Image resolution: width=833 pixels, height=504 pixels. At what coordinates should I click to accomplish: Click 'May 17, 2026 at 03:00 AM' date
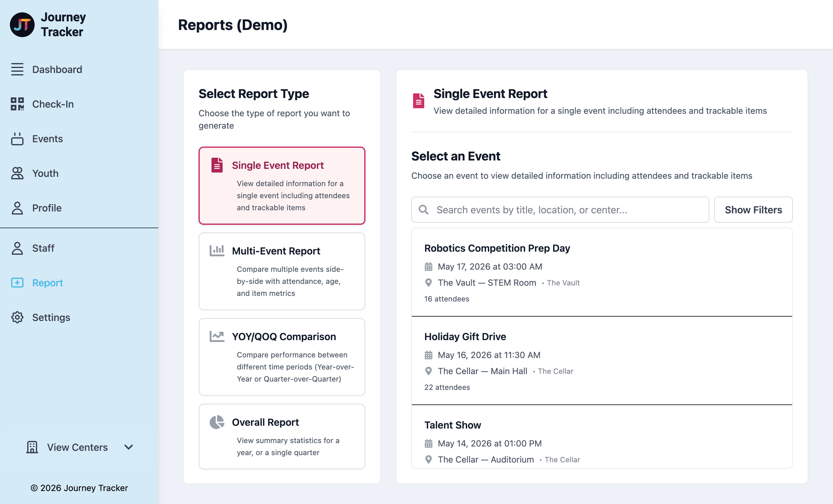pos(490,267)
